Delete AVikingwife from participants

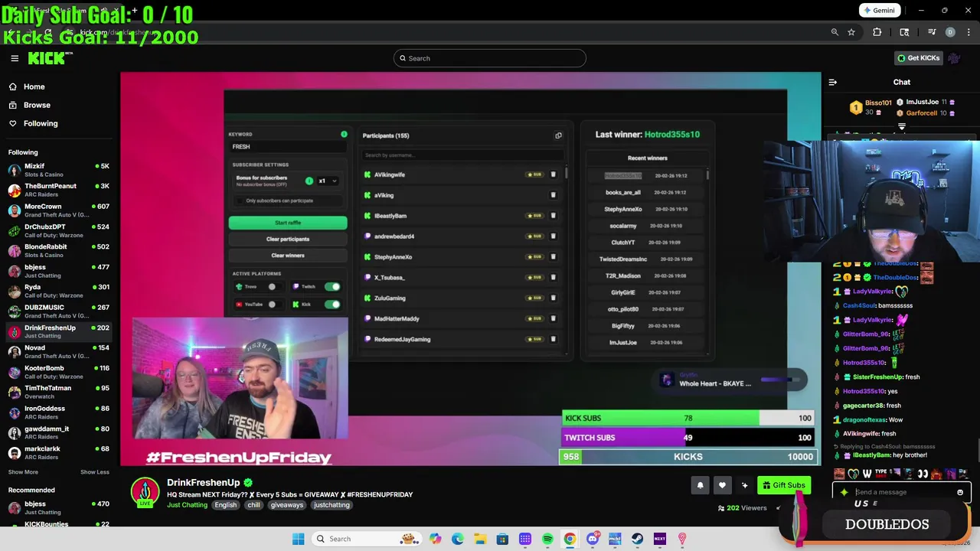tap(554, 174)
